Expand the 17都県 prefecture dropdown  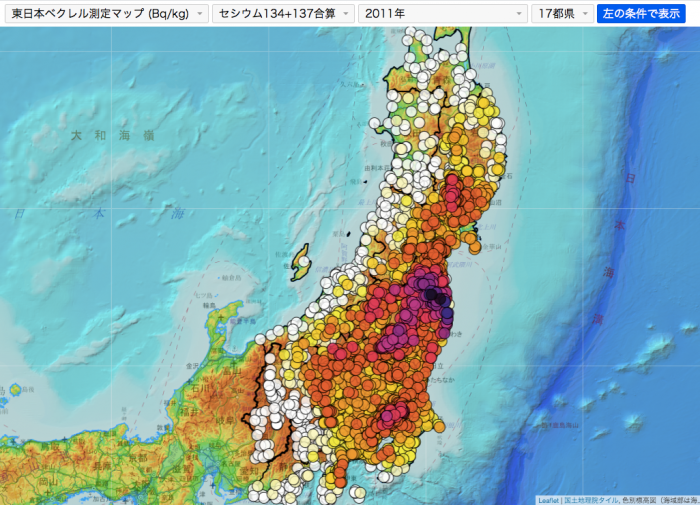pyautogui.click(x=562, y=13)
